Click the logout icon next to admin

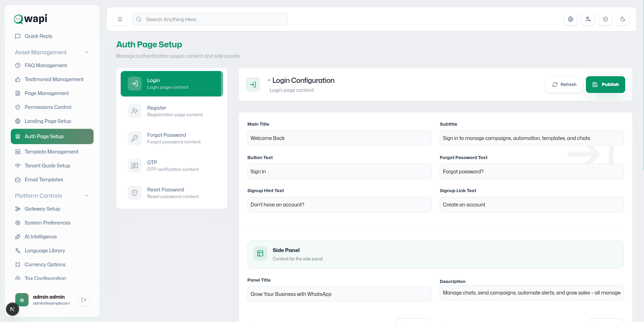tap(84, 300)
